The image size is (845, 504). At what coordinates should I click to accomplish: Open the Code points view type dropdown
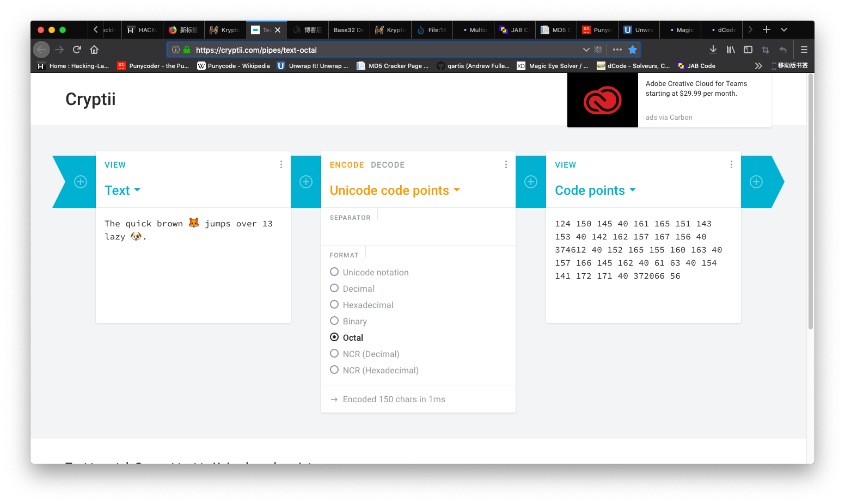(596, 190)
